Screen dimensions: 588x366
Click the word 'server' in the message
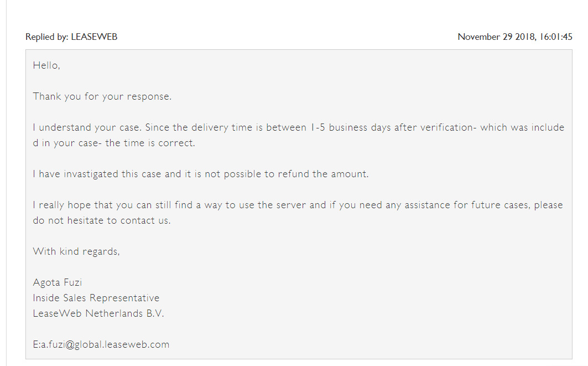pos(291,205)
